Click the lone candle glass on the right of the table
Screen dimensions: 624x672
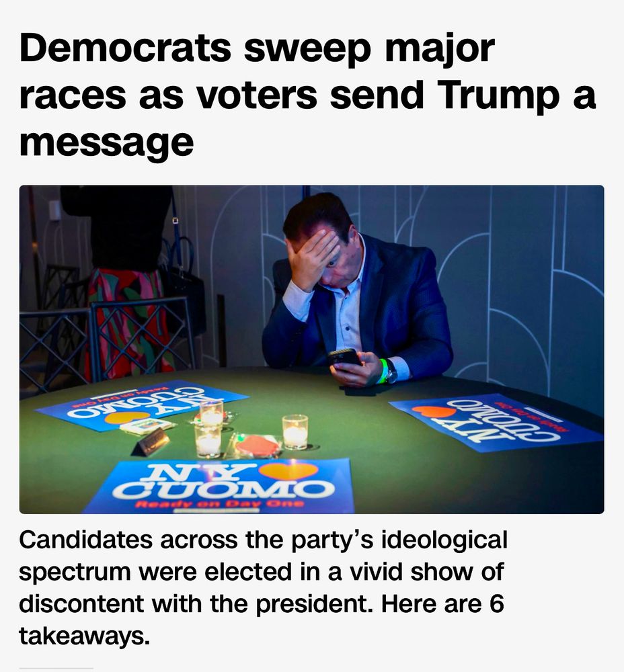(295, 431)
